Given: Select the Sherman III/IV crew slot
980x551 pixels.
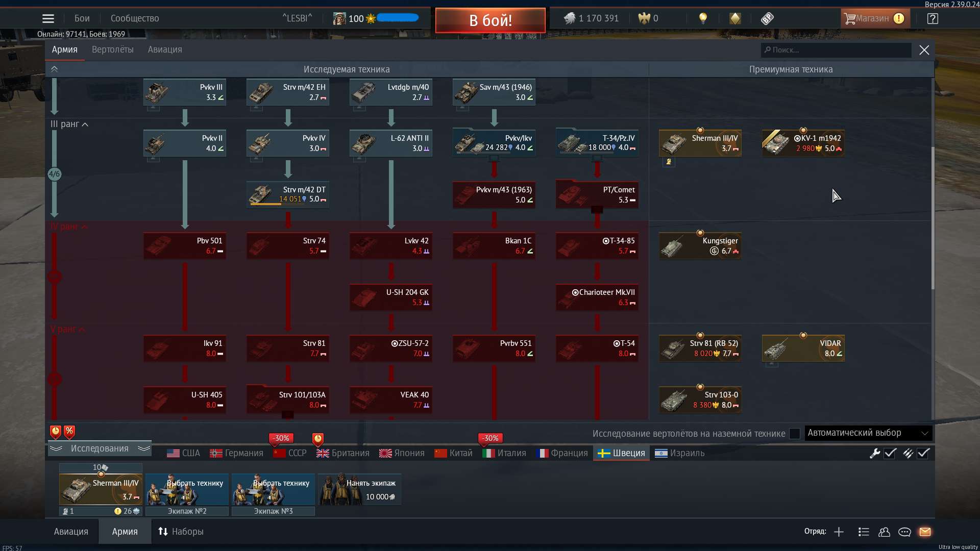Looking at the screenshot, I should pyautogui.click(x=101, y=489).
